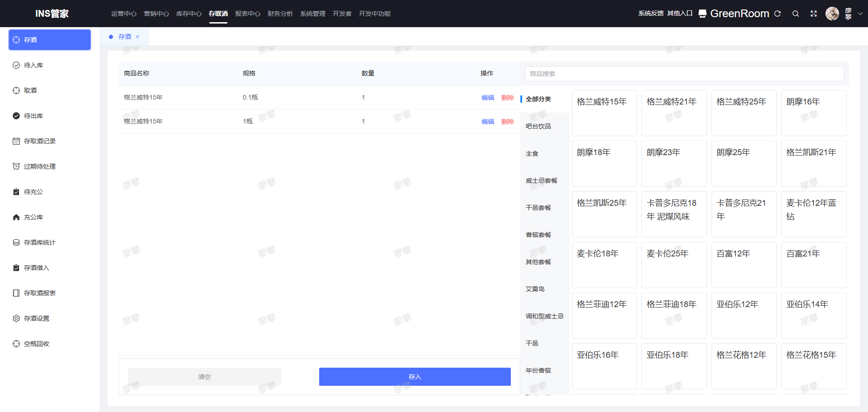Add product card 麦卡伦12年蓝钻
The image size is (868, 412).
click(814, 214)
